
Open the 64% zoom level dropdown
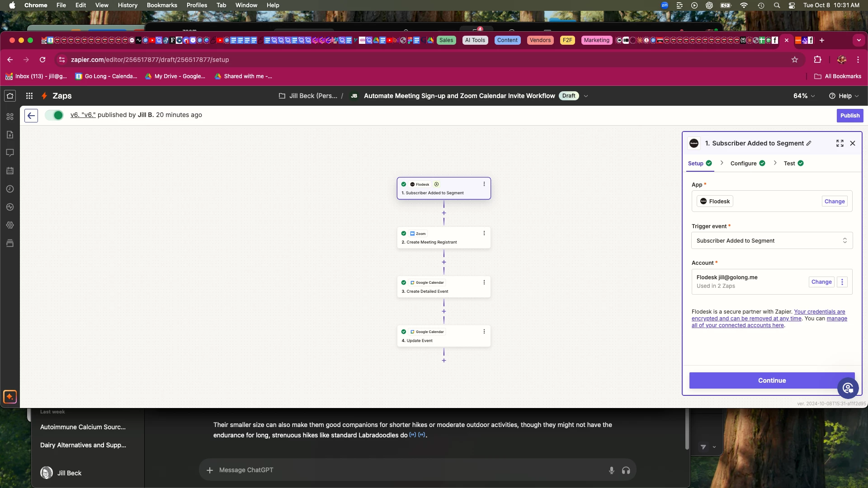pos(804,96)
